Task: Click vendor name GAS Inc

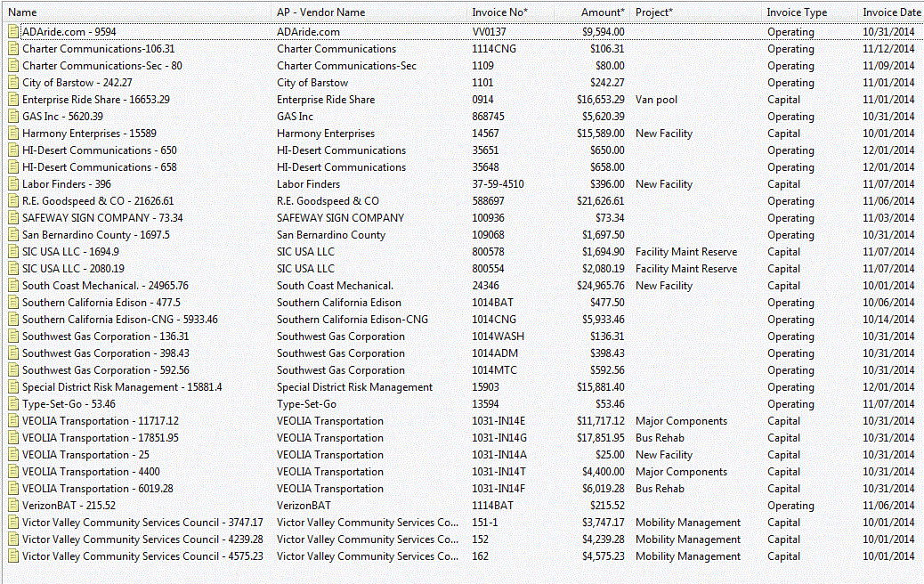Action: tap(295, 117)
